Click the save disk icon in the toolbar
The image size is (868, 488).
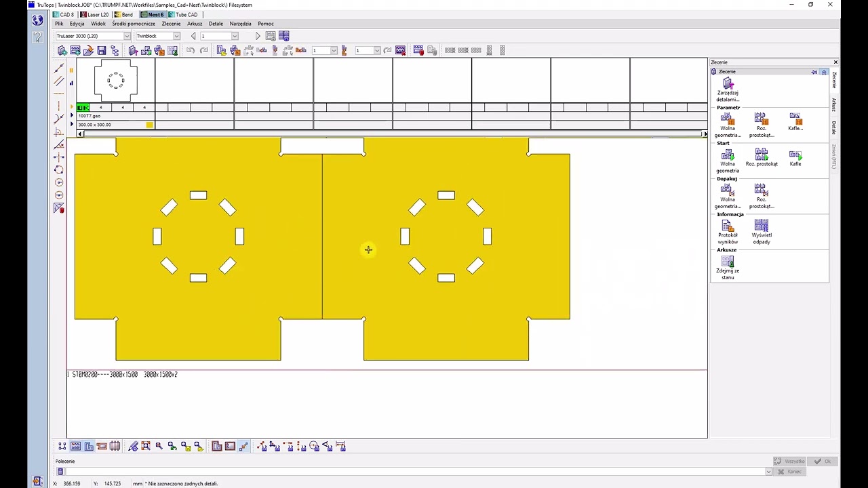pos(101,50)
